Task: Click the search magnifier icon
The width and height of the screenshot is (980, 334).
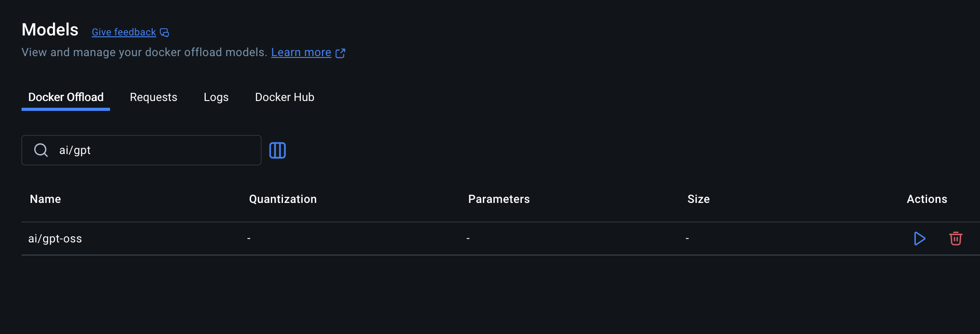Action: tap(41, 150)
